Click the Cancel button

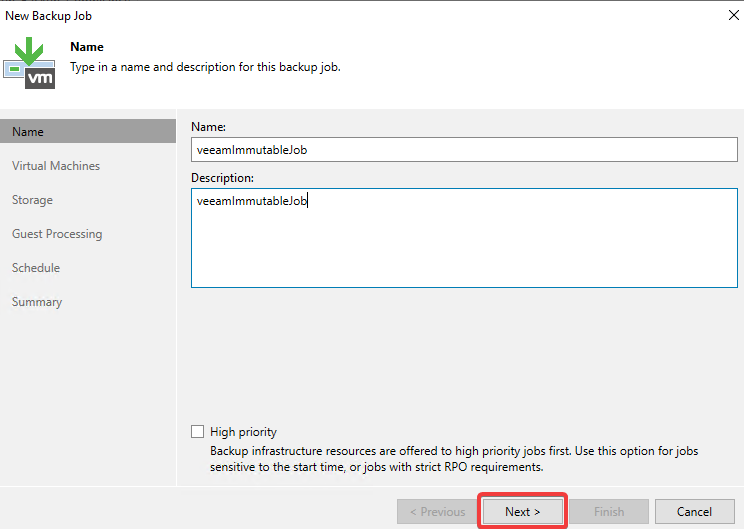tap(694, 511)
